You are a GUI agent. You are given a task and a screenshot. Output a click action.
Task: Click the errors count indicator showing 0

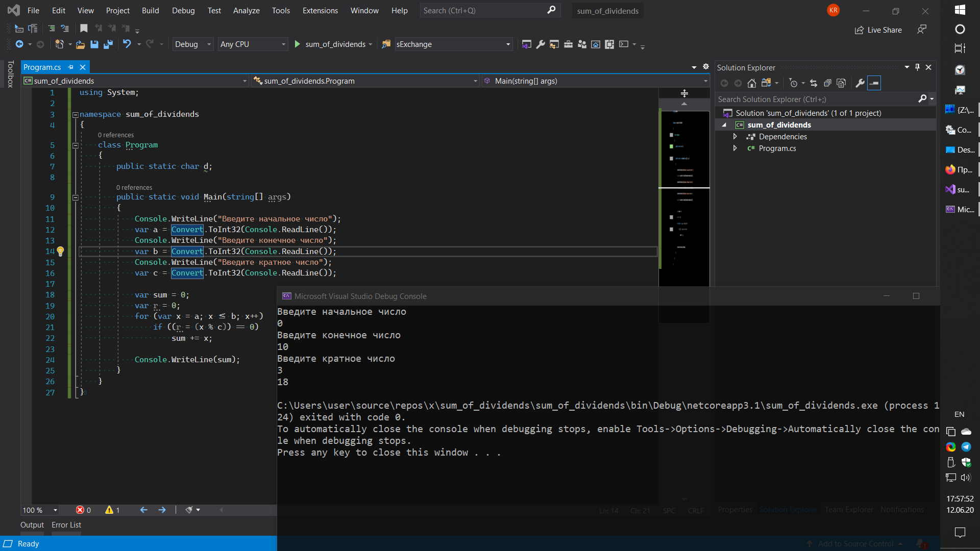pos(84,510)
